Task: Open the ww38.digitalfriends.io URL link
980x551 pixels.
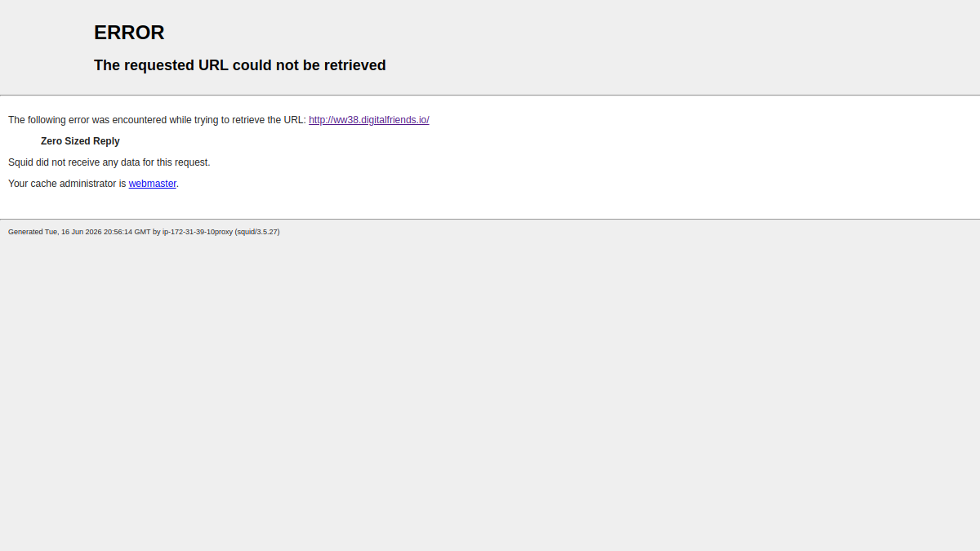Action: coord(369,120)
